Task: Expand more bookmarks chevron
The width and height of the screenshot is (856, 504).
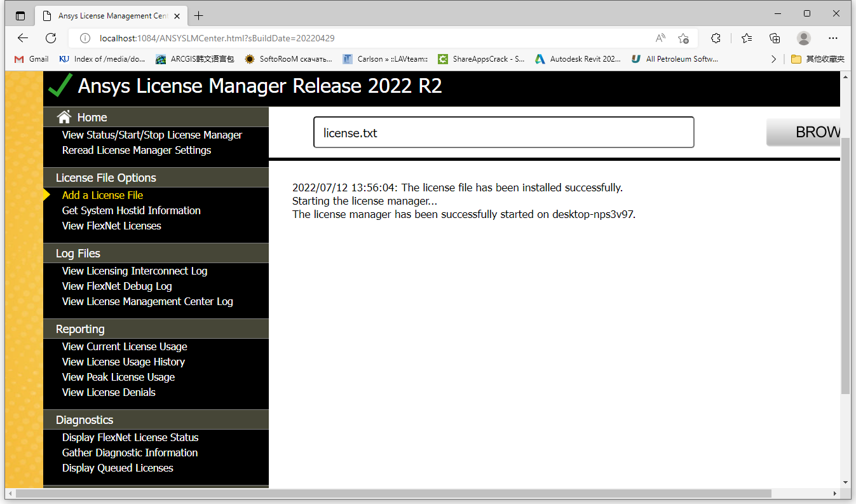Action: [x=773, y=59]
